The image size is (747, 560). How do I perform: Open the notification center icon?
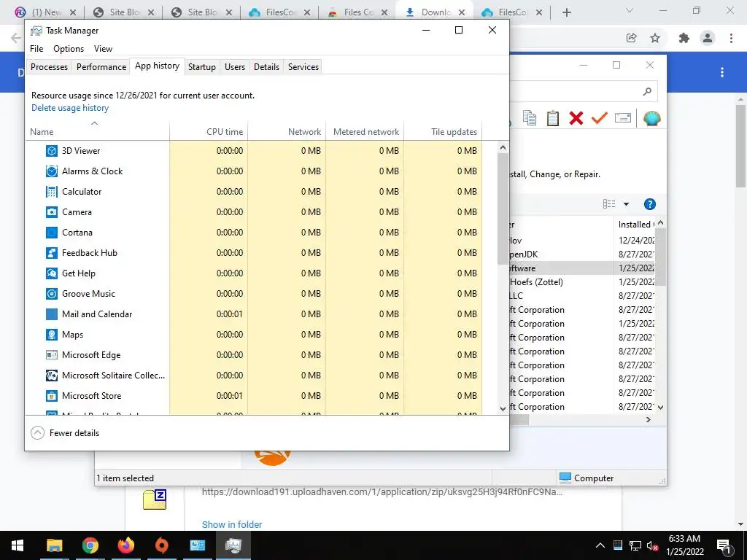pos(724,545)
